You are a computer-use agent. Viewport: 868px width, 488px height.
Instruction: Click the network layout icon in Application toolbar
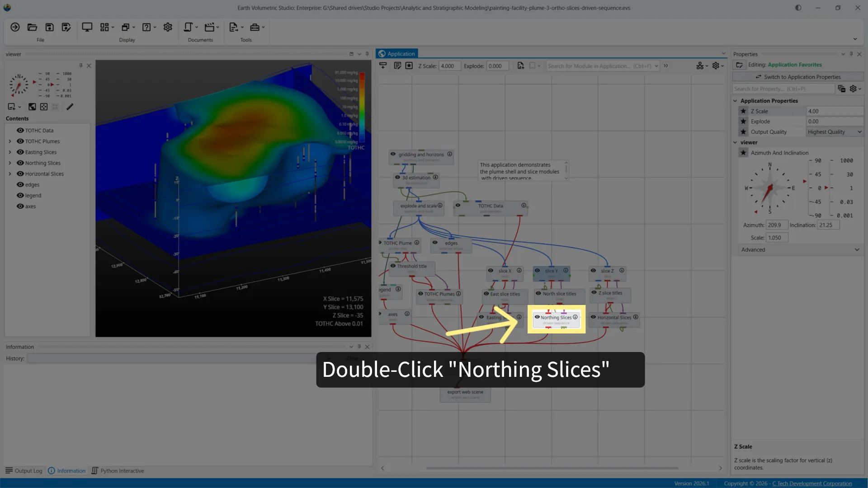[x=700, y=66]
